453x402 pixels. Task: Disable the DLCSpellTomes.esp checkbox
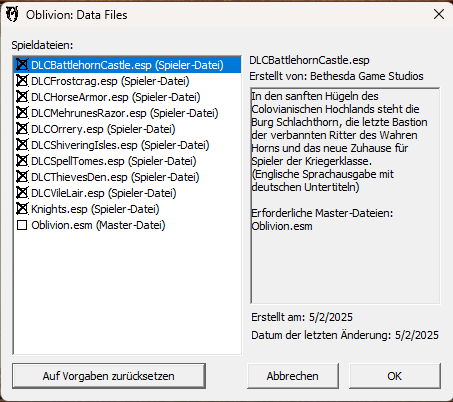(x=22, y=161)
